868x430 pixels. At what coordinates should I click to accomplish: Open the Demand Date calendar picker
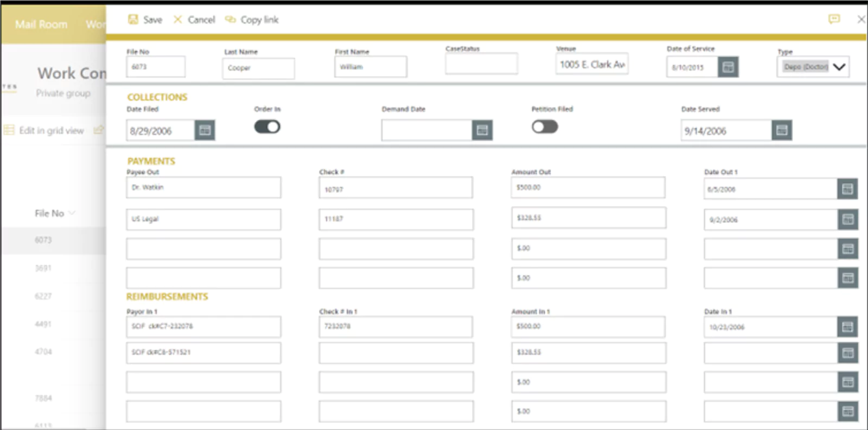click(482, 130)
